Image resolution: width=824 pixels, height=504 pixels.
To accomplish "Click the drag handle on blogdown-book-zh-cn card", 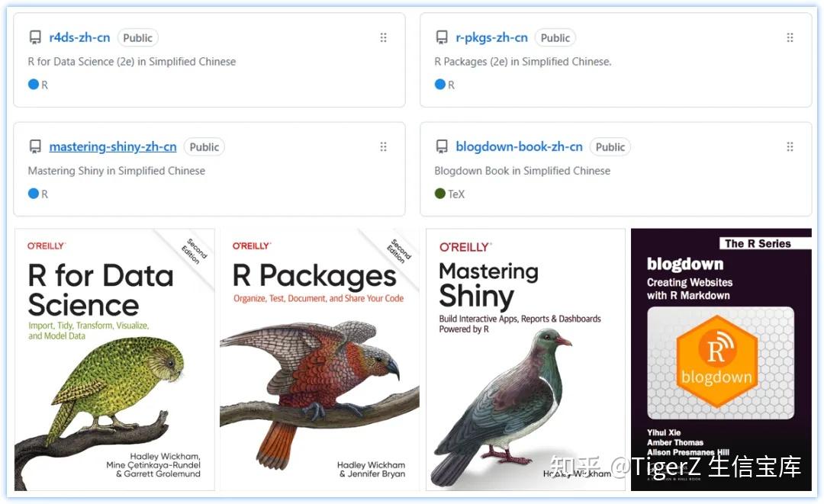I will 790,147.
